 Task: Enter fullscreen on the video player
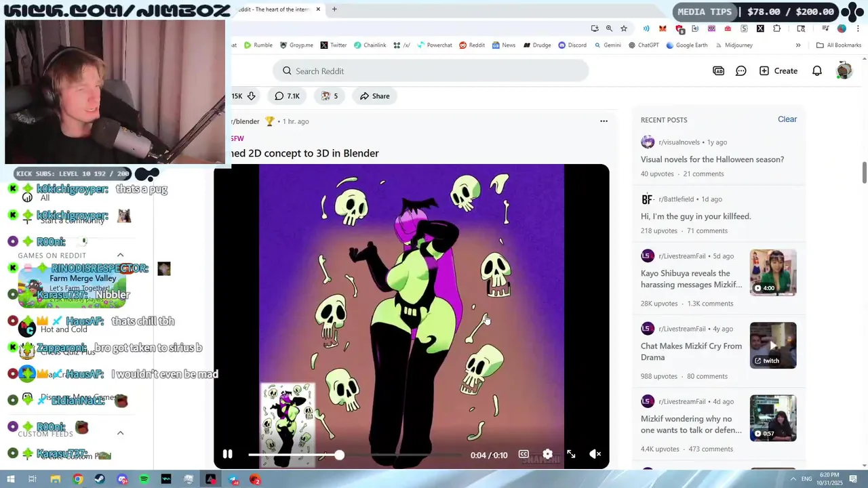pos(571,454)
